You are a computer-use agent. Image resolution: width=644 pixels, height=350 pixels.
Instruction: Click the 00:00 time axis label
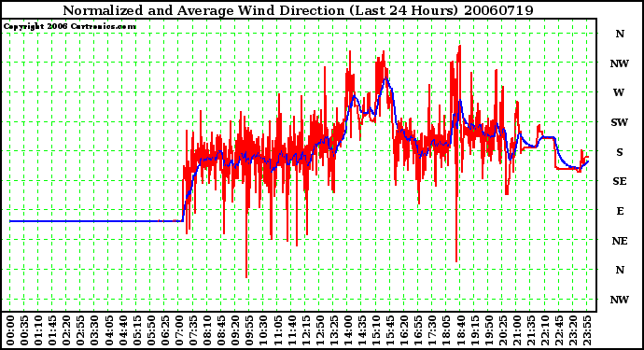[x=10, y=330]
